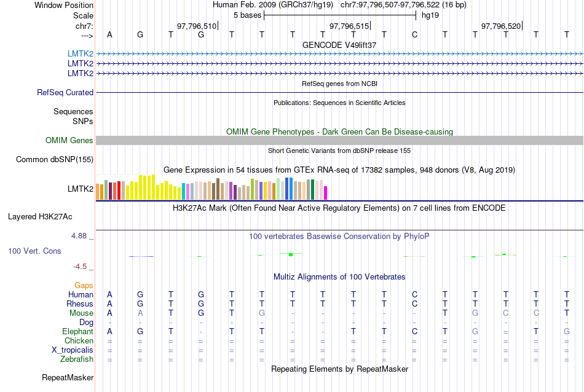Viewport: 584px width, 392px height.
Task: Click the Window Position label
Action: coord(64,5)
